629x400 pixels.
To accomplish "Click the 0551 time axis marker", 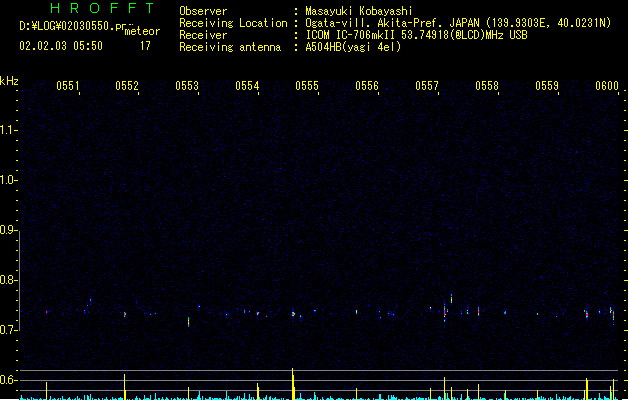I will (x=68, y=86).
